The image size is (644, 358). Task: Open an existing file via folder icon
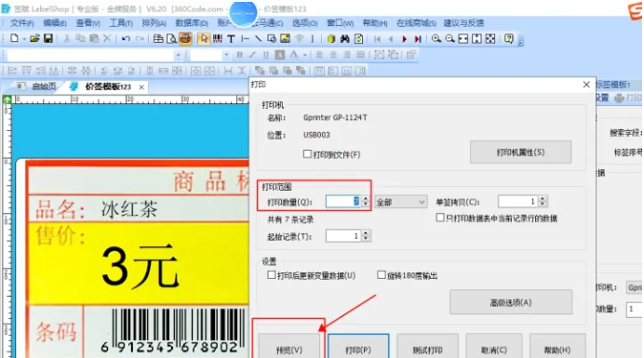34,39
